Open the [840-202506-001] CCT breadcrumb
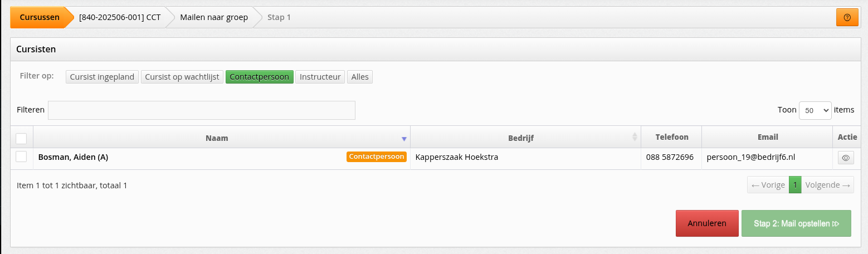 pyautogui.click(x=120, y=17)
